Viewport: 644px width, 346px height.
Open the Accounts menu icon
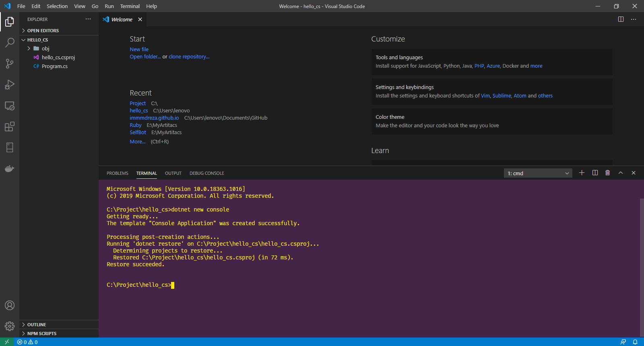tap(10, 305)
